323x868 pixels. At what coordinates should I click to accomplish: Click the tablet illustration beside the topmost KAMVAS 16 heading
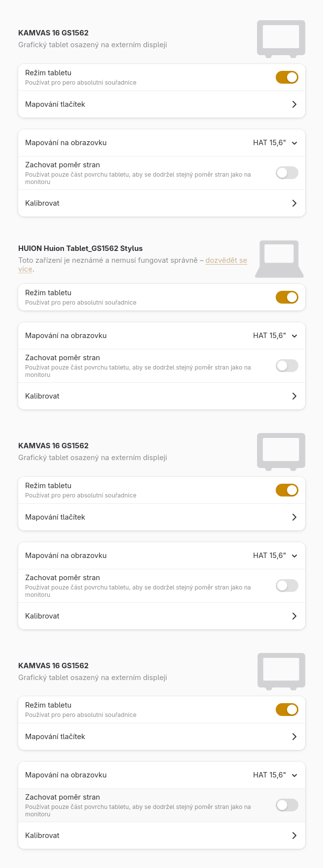(x=281, y=38)
